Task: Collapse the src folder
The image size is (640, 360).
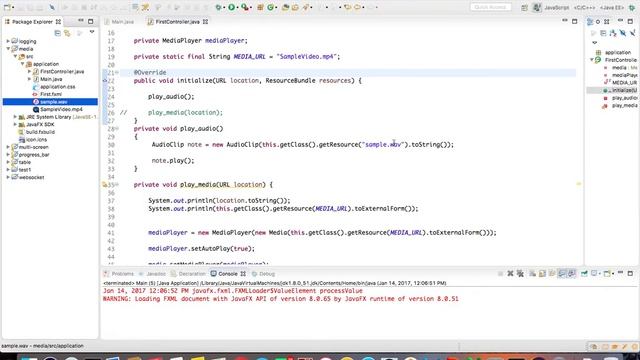Action: 15,56
